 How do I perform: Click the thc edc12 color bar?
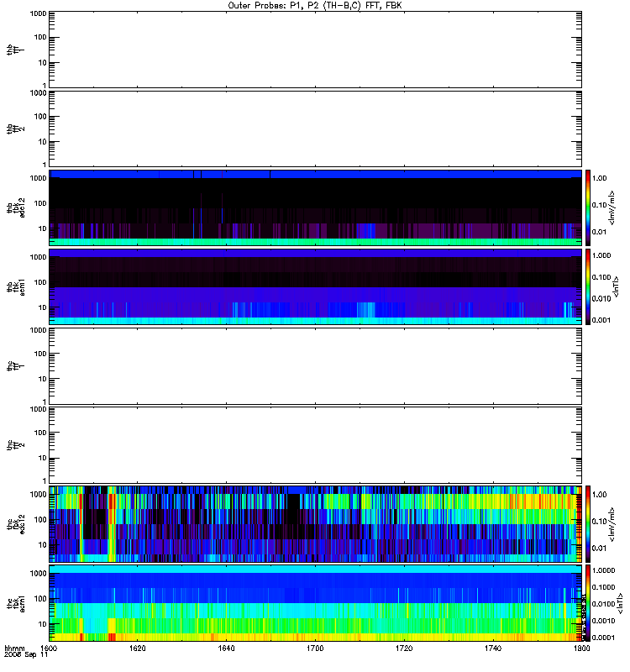[x=588, y=524]
